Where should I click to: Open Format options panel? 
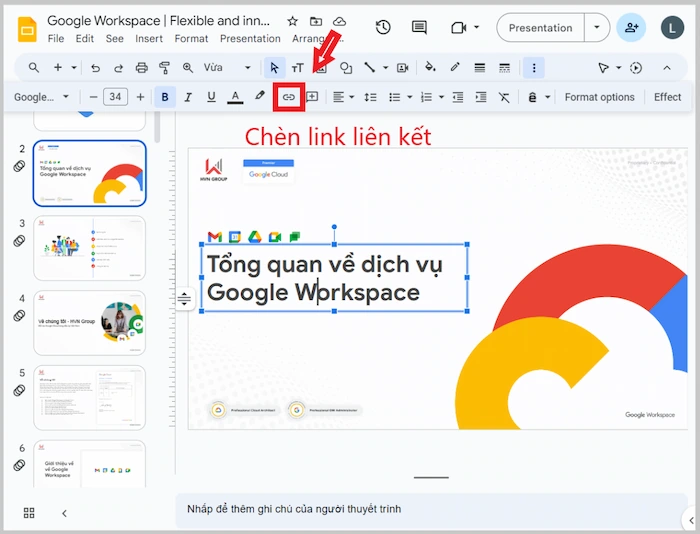coord(599,97)
